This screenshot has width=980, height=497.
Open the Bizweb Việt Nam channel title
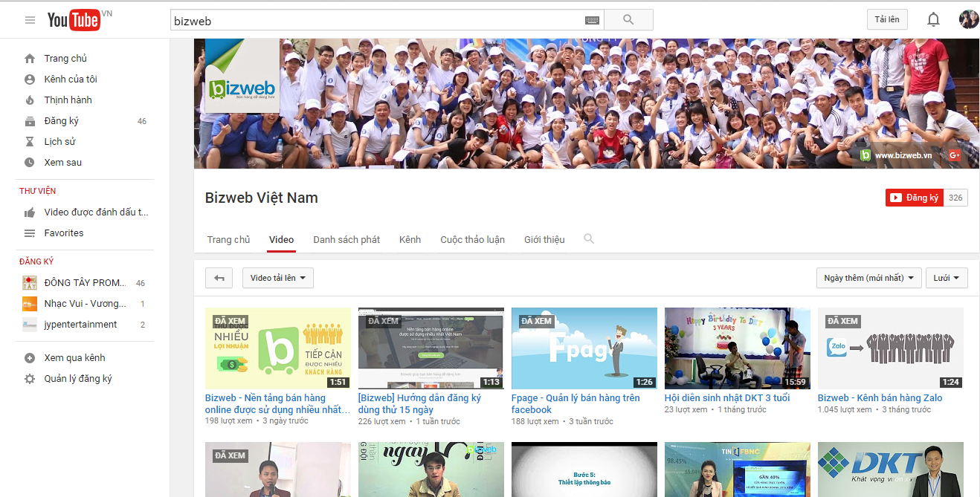pyautogui.click(x=262, y=198)
